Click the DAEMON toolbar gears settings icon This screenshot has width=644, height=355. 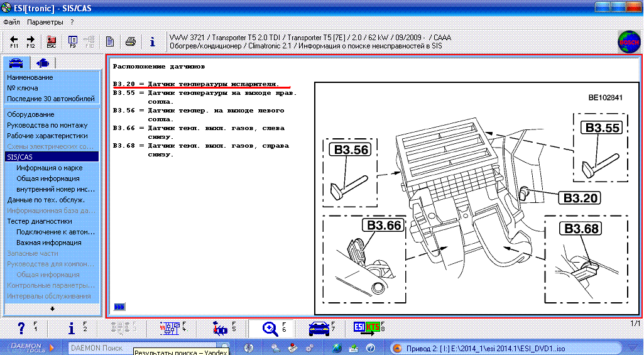tap(310, 348)
